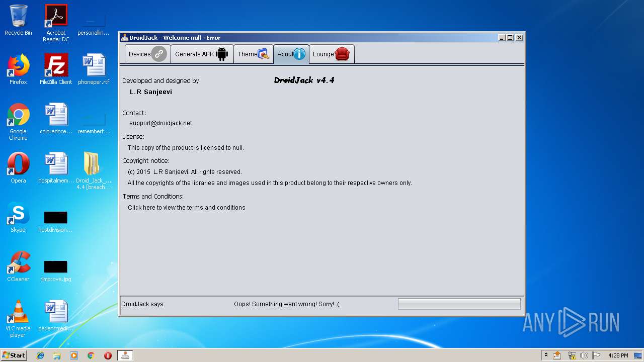644x362 pixels.
Task: Launch Google Chrome from the desktop
Action: click(18, 122)
